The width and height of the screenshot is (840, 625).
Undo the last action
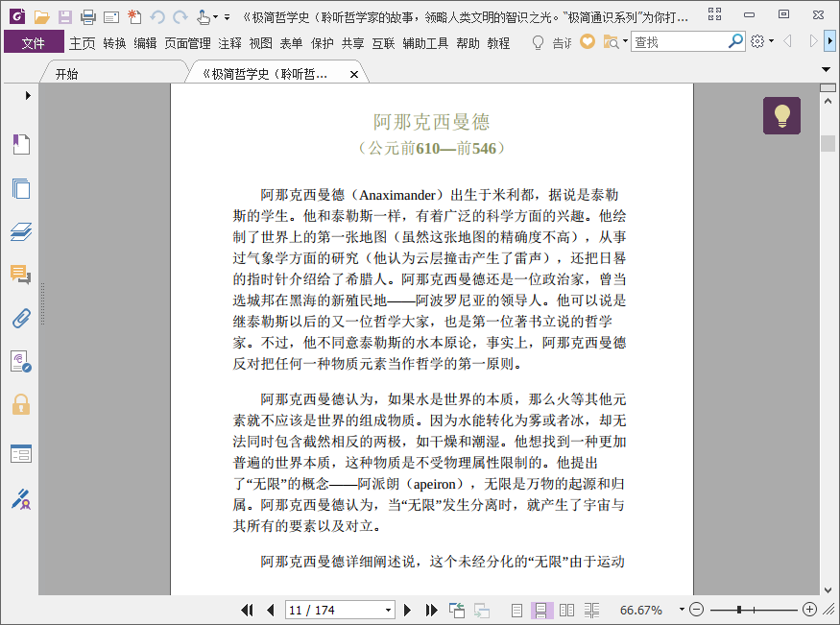pyautogui.click(x=157, y=17)
